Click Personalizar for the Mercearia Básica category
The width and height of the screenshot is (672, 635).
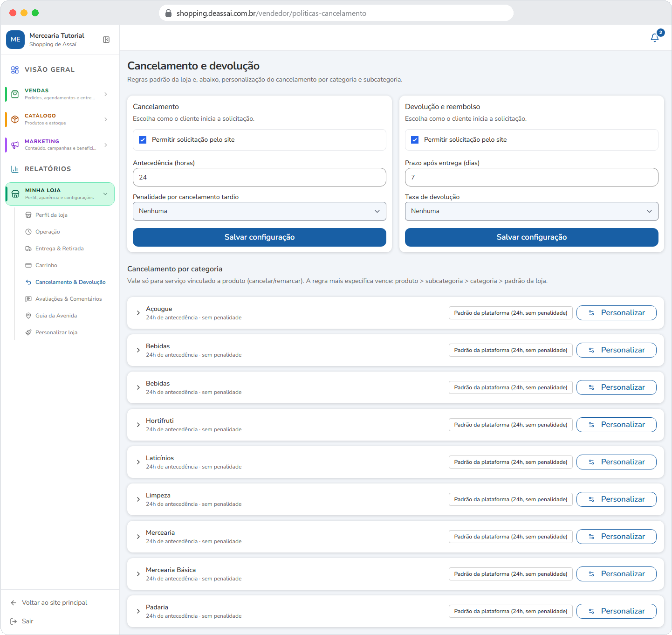tap(617, 574)
